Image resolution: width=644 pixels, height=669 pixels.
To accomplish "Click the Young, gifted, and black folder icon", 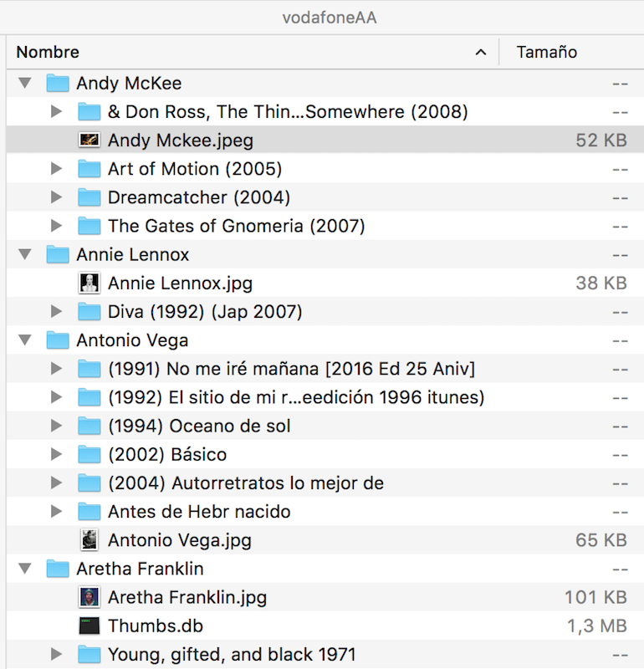I will pyautogui.click(x=89, y=654).
